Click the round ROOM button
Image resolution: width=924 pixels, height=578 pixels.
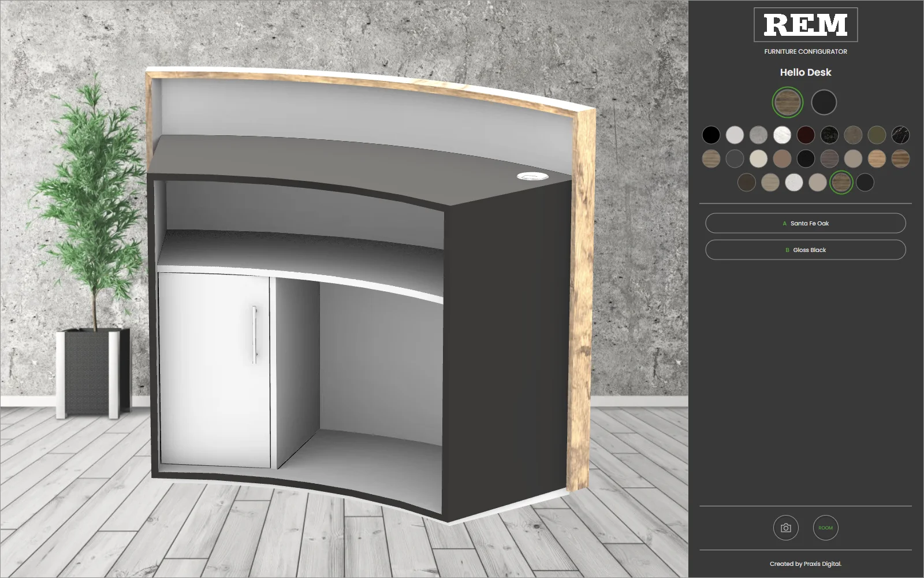pyautogui.click(x=825, y=528)
